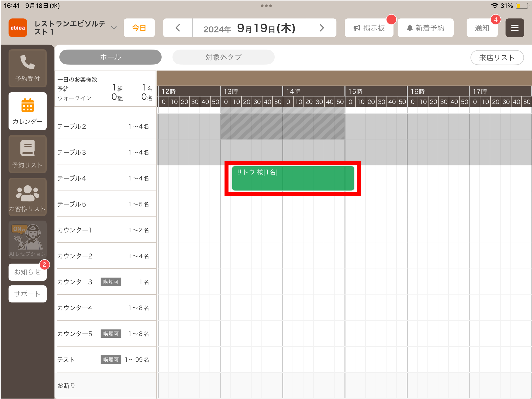Image resolution: width=532 pixels, height=399 pixels.
Task: Click the striped blocked slot on テーブル2
Action: (283, 126)
